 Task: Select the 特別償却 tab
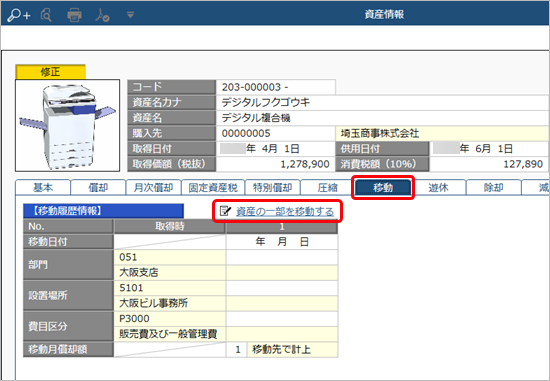pos(273,187)
